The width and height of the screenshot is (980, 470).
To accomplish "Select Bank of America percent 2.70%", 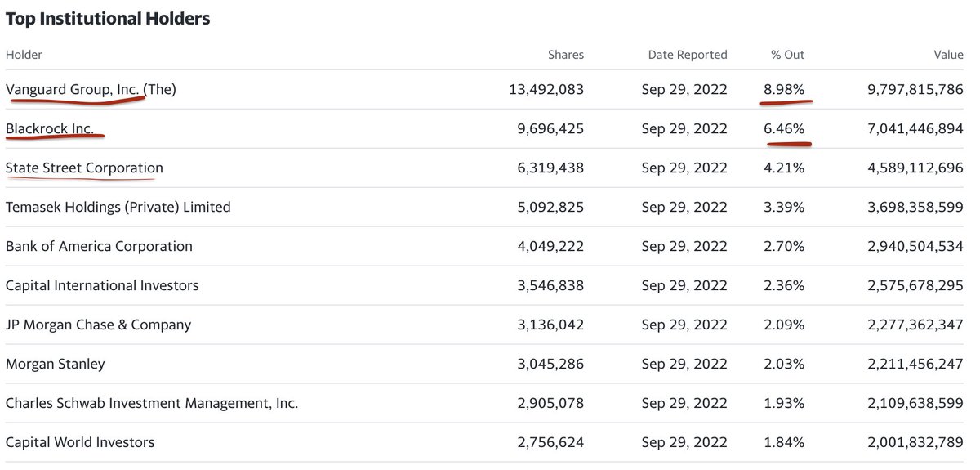I will 784,246.
